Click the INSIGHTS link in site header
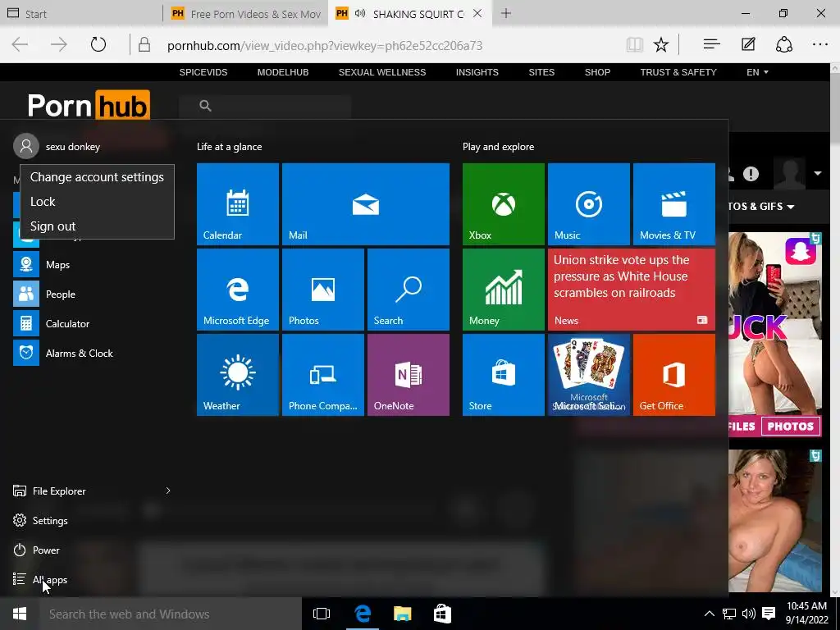Viewport: 840px width, 630px height. tap(477, 72)
